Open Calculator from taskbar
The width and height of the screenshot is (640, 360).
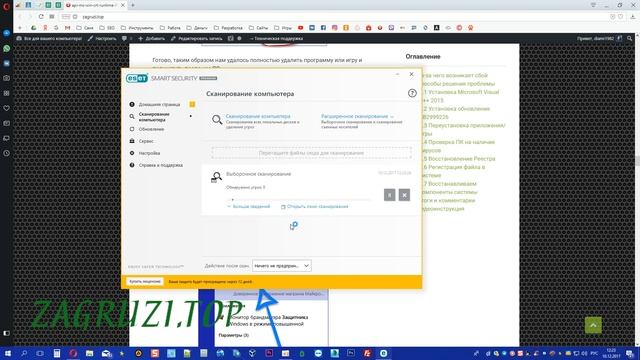coord(57,353)
